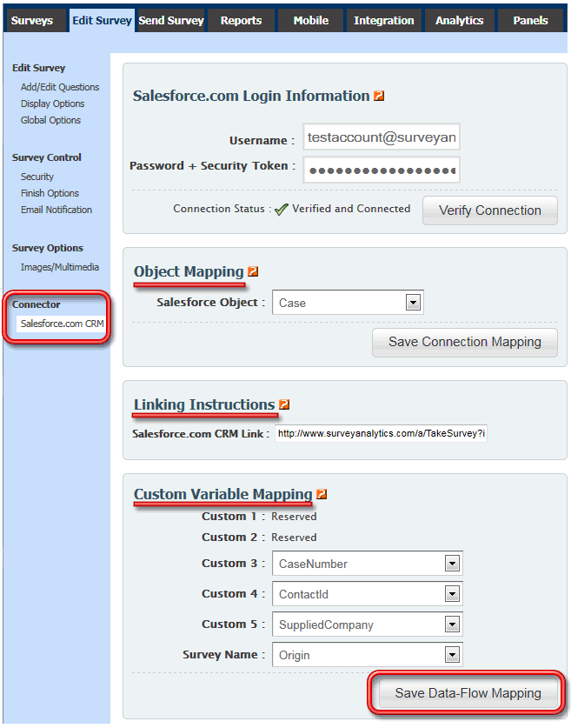This screenshot has width=571, height=728.
Task: Open help icon beside Linking Instructions
Action: click(284, 405)
